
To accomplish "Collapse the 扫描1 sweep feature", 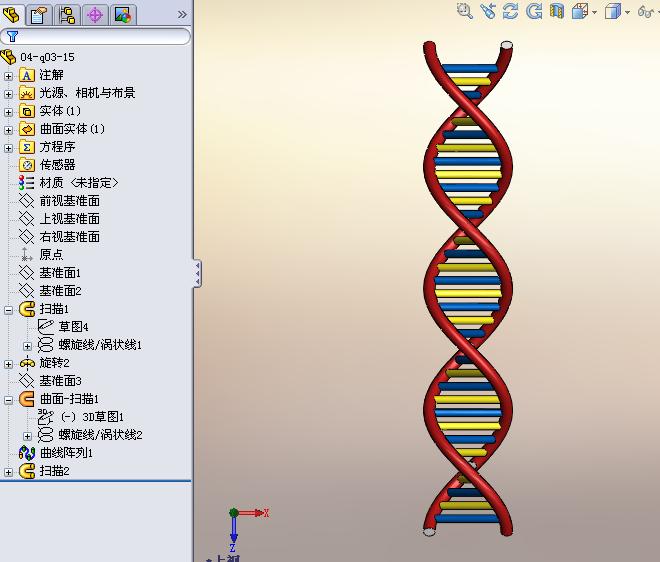I will pos(8,310).
